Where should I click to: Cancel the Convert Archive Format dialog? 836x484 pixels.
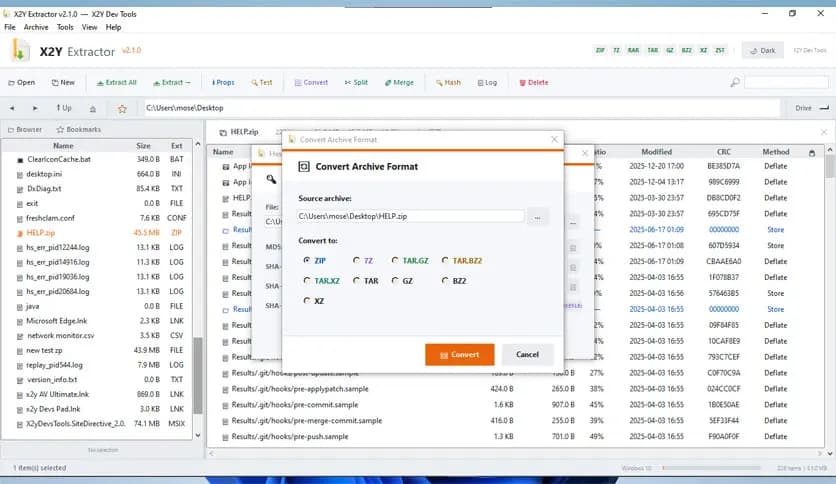tap(527, 354)
